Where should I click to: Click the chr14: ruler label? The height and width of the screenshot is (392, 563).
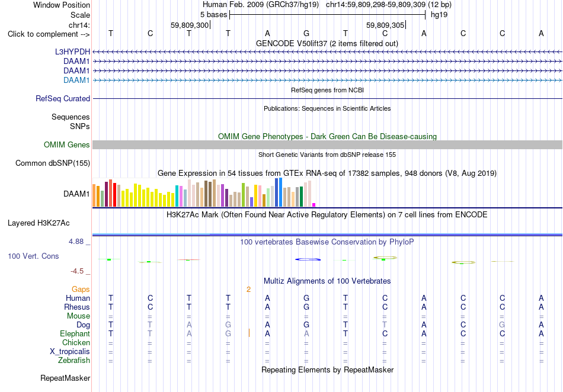[x=79, y=25]
